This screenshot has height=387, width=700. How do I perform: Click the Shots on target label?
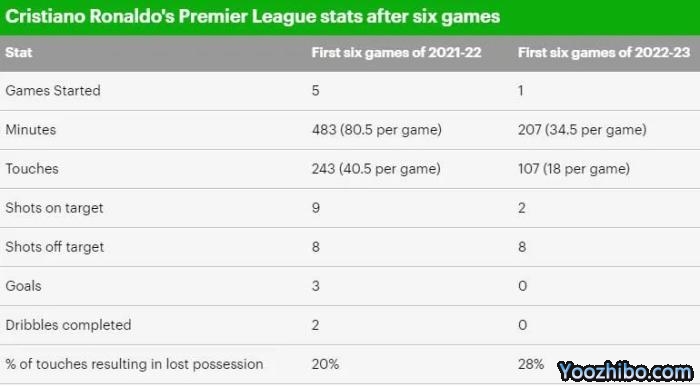(54, 208)
